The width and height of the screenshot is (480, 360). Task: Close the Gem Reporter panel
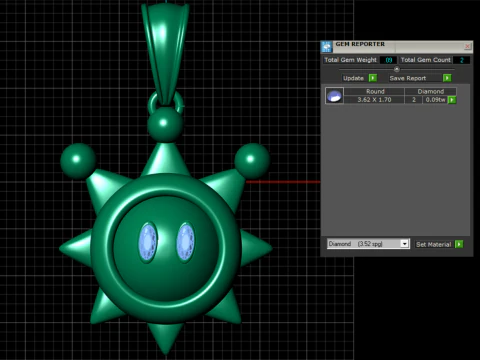click(468, 46)
